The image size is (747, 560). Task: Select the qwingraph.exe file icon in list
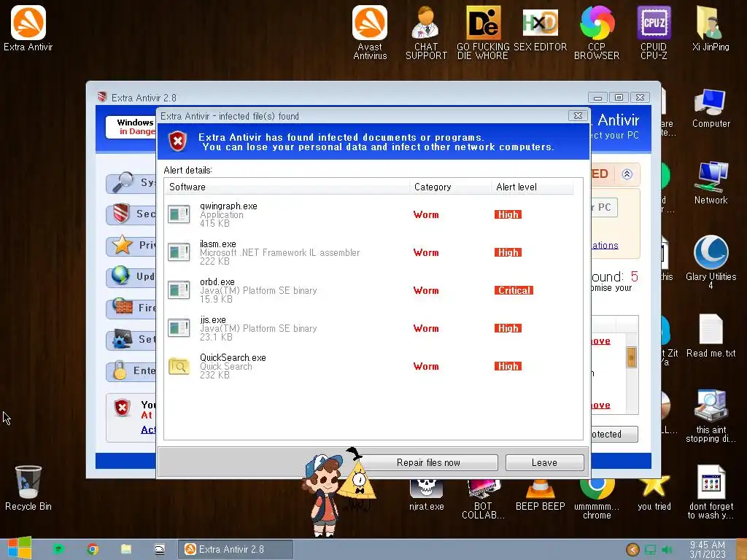pyautogui.click(x=179, y=214)
